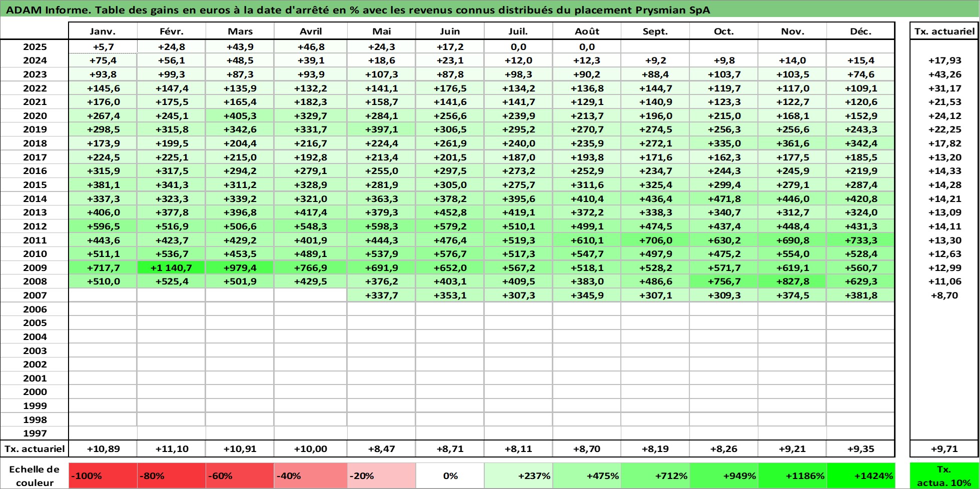Select the Tx. actuariel bottom row label
This screenshot has width=980, height=489.
(x=35, y=448)
